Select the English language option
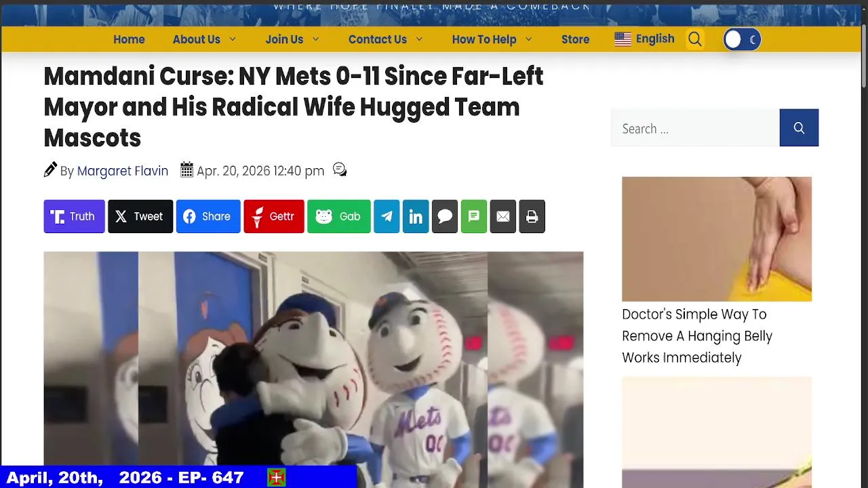868x488 pixels. 655,39
